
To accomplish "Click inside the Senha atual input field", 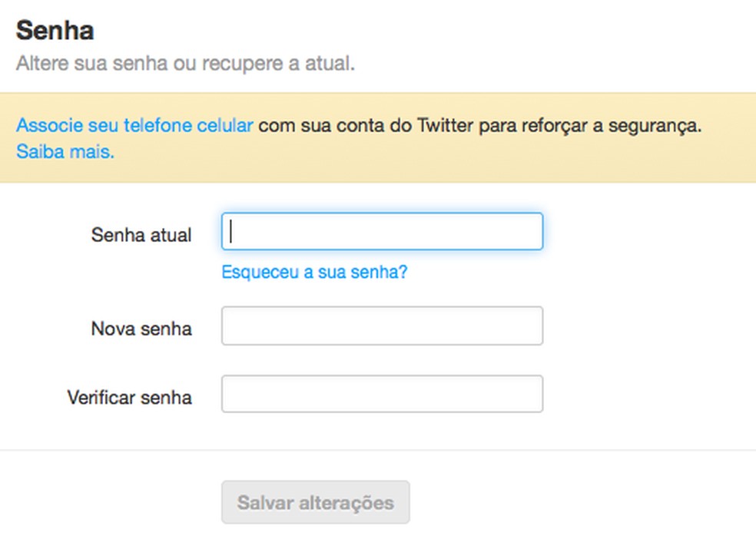I will [x=382, y=231].
